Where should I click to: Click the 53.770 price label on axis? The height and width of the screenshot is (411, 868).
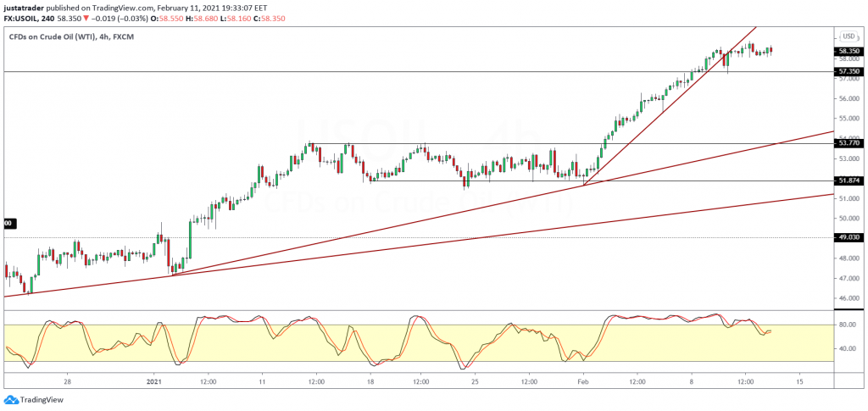tap(849, 142)
